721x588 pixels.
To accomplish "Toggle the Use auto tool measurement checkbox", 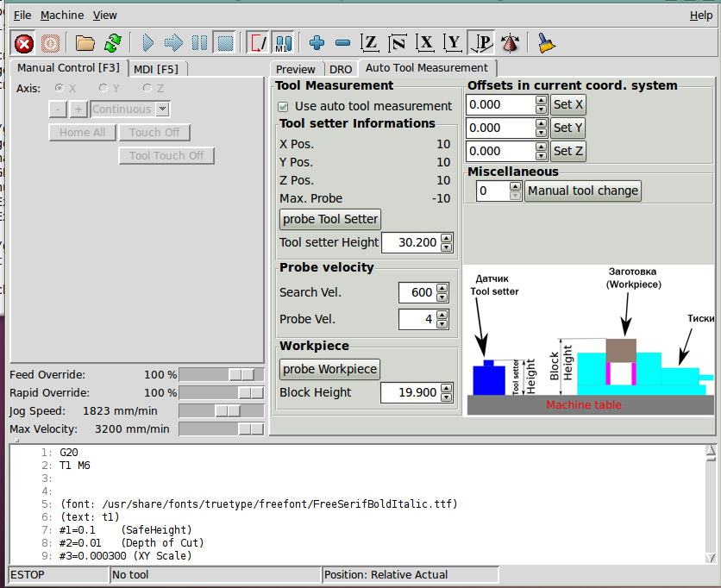I will 283,106.
